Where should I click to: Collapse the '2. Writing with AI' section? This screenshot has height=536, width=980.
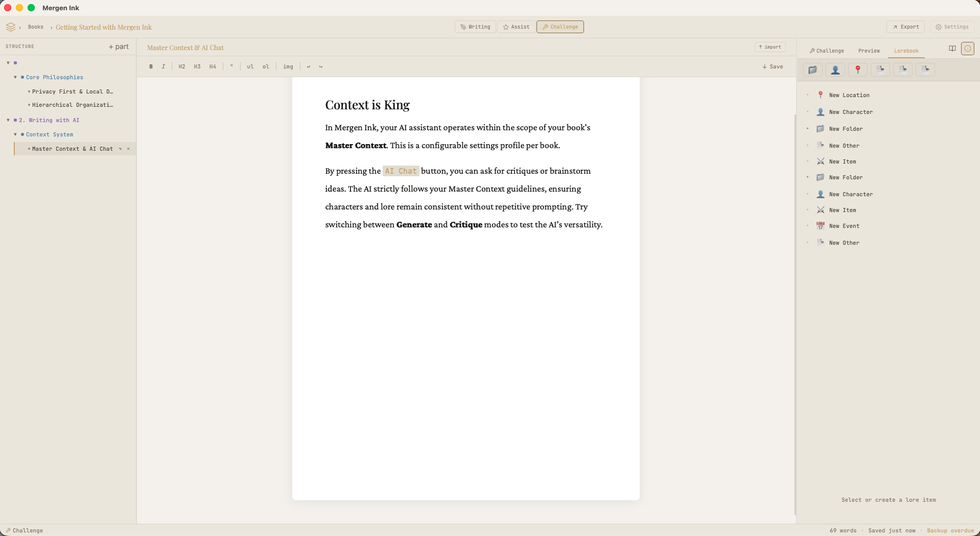click(8, 120)
